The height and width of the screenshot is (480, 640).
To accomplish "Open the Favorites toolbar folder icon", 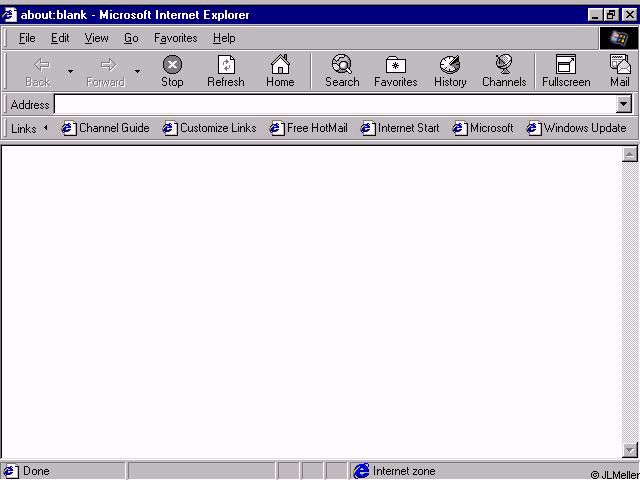I will coord(396,71).
